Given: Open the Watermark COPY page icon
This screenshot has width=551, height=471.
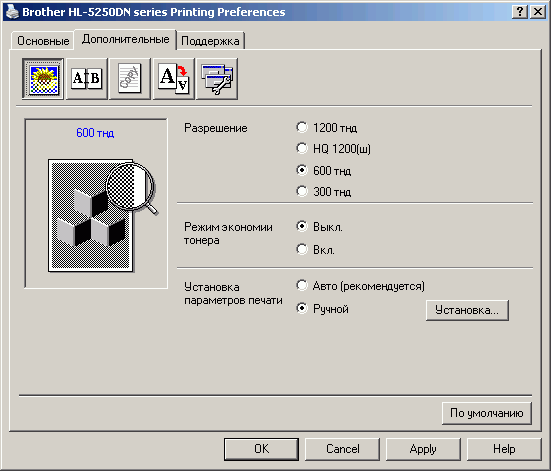Looking at the screenshot, I should 130,79.
